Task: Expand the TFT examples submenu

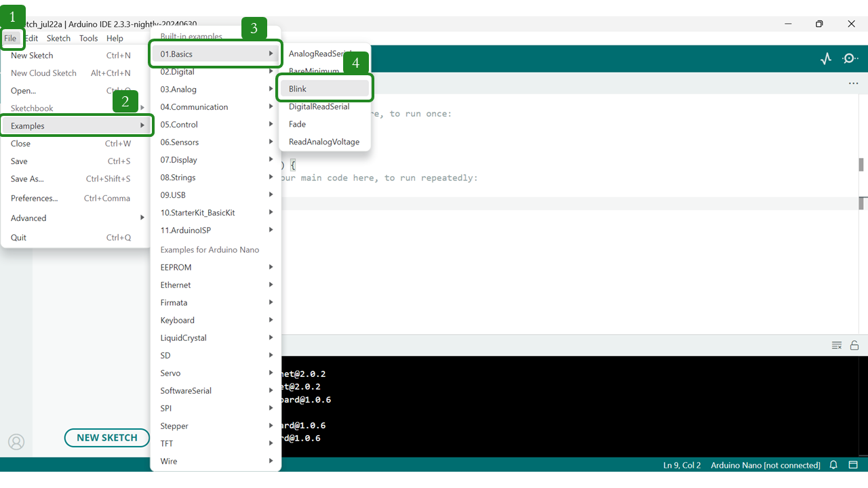Action: point(216,444)
